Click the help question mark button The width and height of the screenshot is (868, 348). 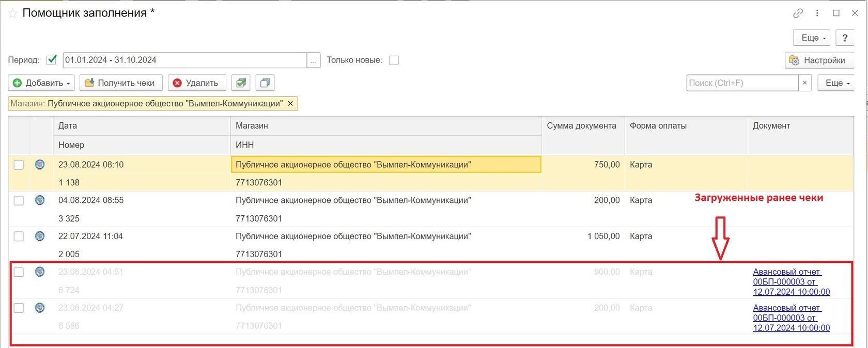(845, 38)
